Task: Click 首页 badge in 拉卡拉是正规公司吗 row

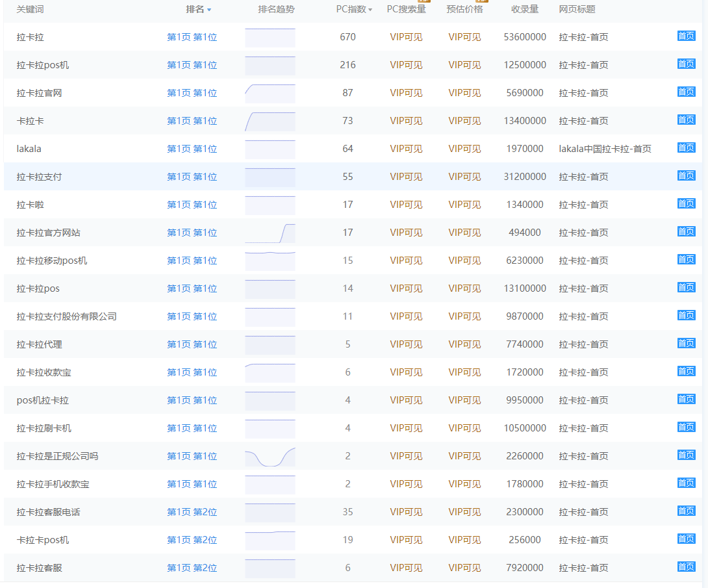Action: click(x=686, y=455)
